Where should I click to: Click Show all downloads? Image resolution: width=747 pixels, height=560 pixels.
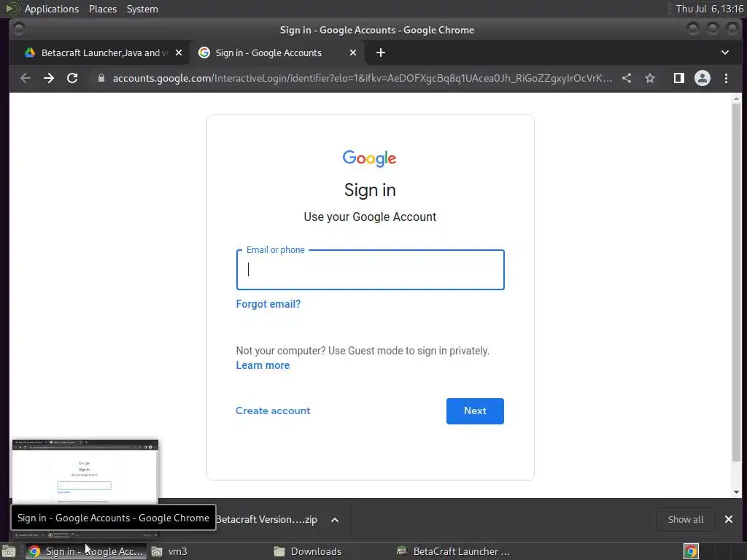(x=686, y=519)
